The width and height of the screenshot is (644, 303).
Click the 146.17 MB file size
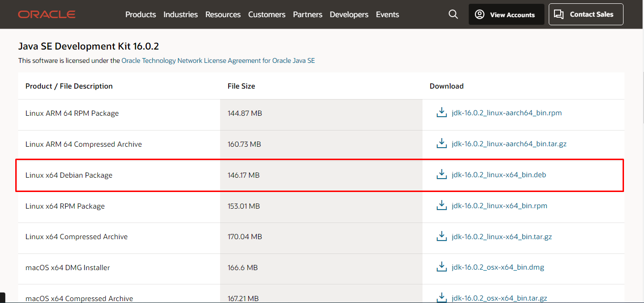coord(243,175)
